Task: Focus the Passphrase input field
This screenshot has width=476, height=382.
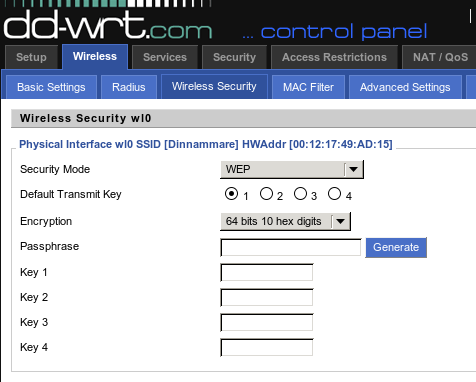Action: [x=291, y=247]
